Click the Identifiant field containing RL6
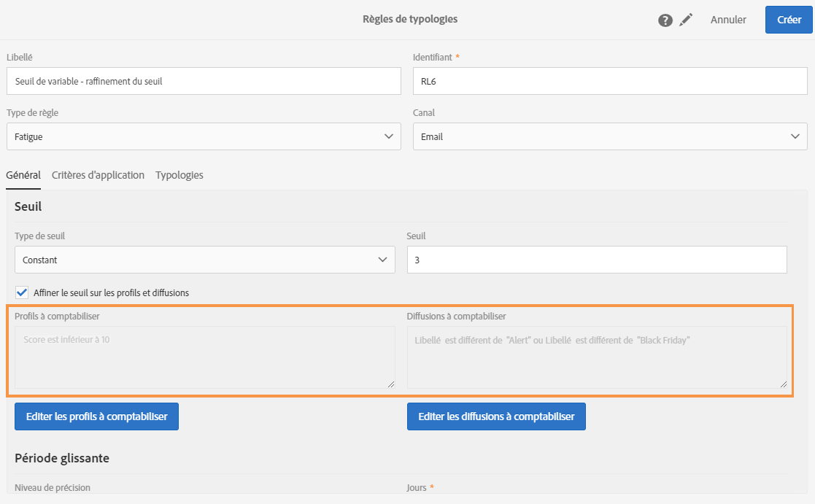Screen dimensions: 815x504 pyautogui.click(x=610, y=81)
